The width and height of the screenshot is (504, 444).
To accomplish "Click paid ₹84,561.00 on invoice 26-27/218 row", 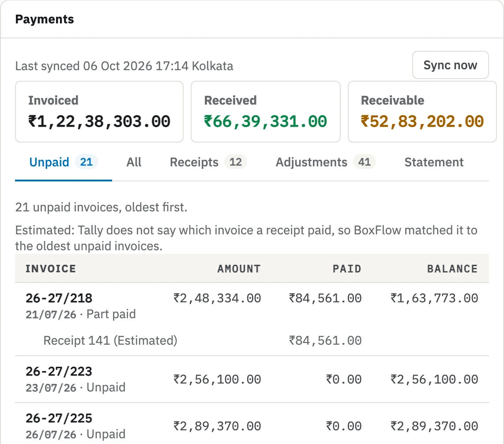I will (325, 298).
